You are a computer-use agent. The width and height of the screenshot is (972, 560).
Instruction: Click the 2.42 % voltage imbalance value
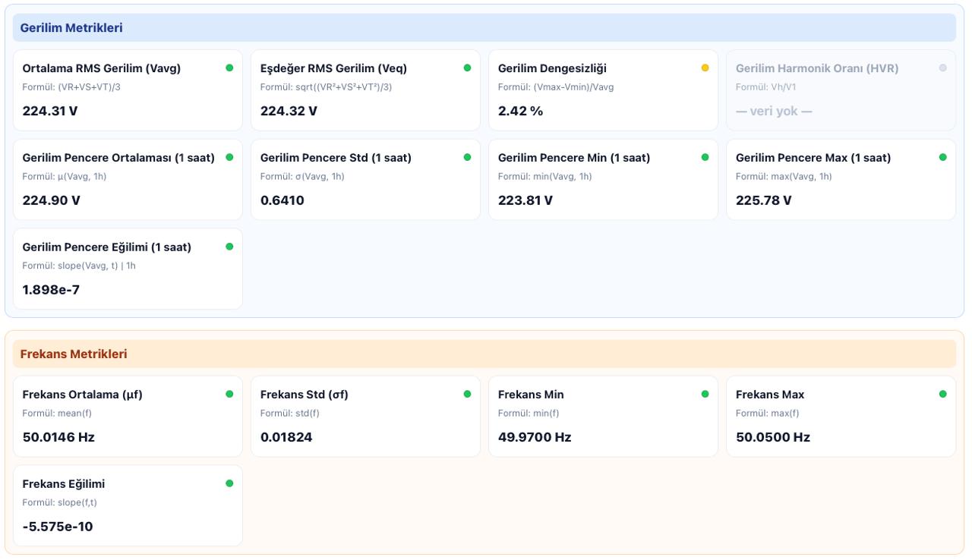(x=520, y=111)
